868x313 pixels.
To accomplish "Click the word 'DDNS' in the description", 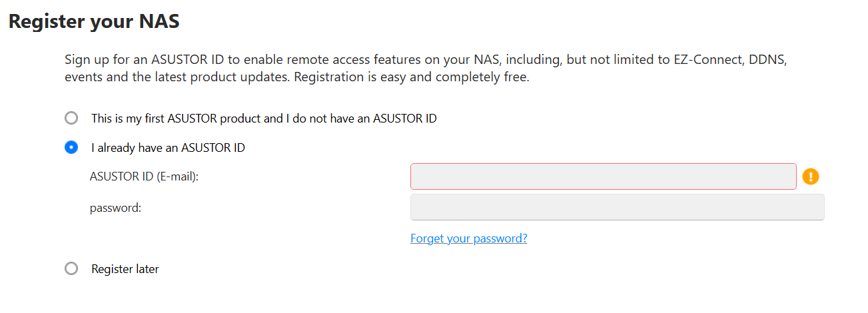I will coord(767,59).
